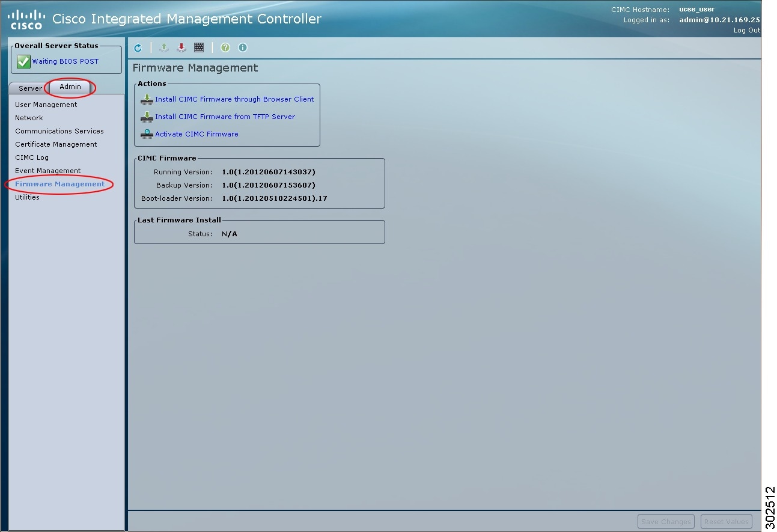Log Out of the CIMC session
This screenshot has height=532, width=777.
coord(746,30)
